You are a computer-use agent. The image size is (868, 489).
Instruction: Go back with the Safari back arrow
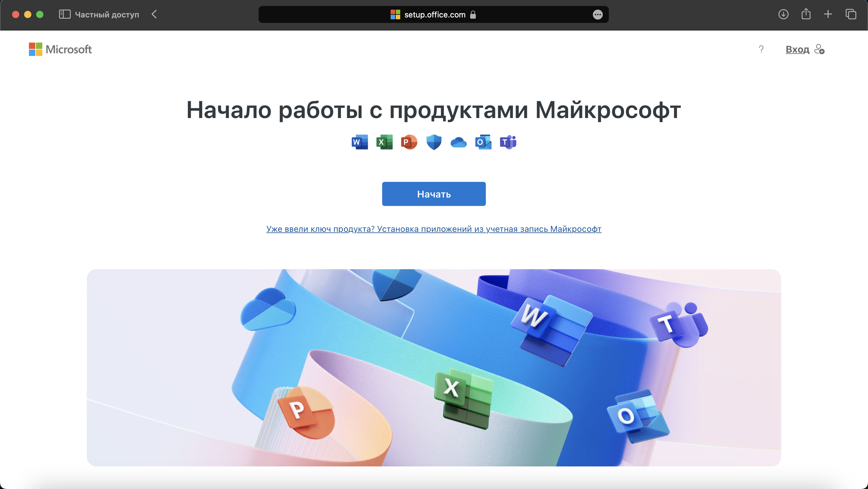click(x=154, y=14)
